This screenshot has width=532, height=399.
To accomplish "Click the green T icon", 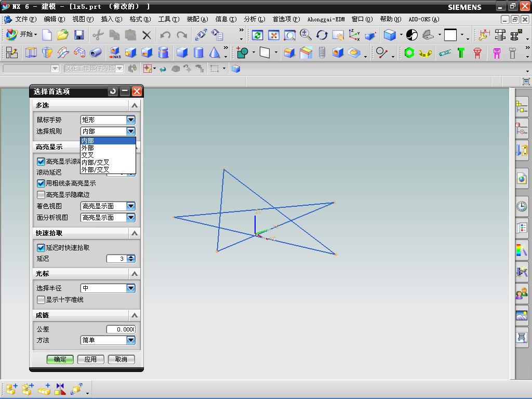I will click(461, 52).
